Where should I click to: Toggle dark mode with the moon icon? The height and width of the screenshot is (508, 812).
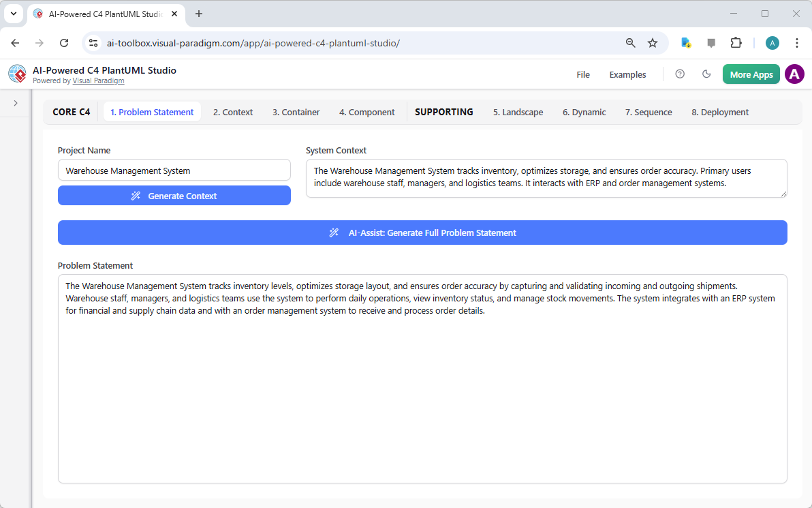click(x=706, y=74)
